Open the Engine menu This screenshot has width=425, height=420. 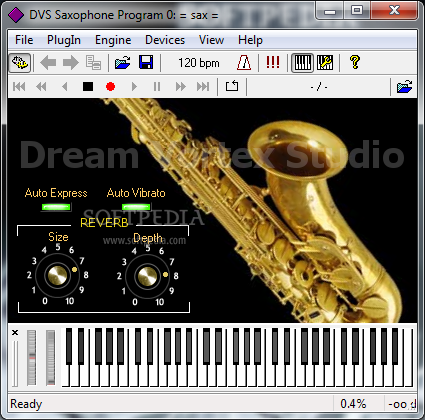113,40
